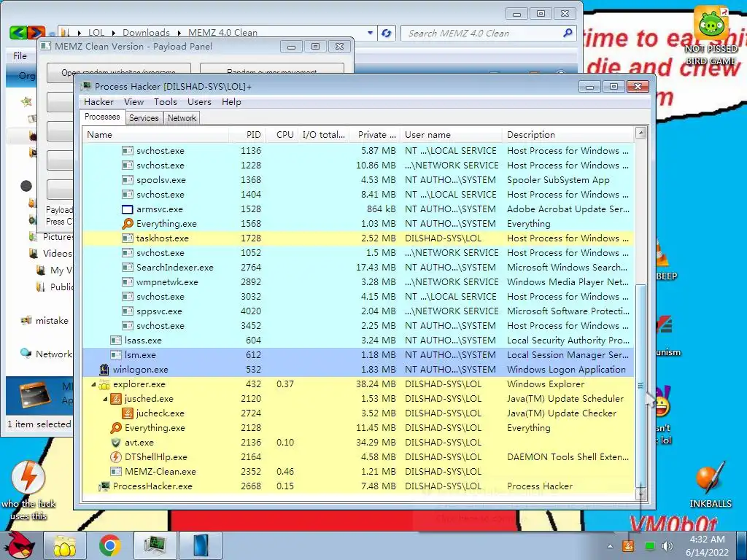
Task: Click the MEMZ-Clean.exe process icon
Action: coord(116,472)
